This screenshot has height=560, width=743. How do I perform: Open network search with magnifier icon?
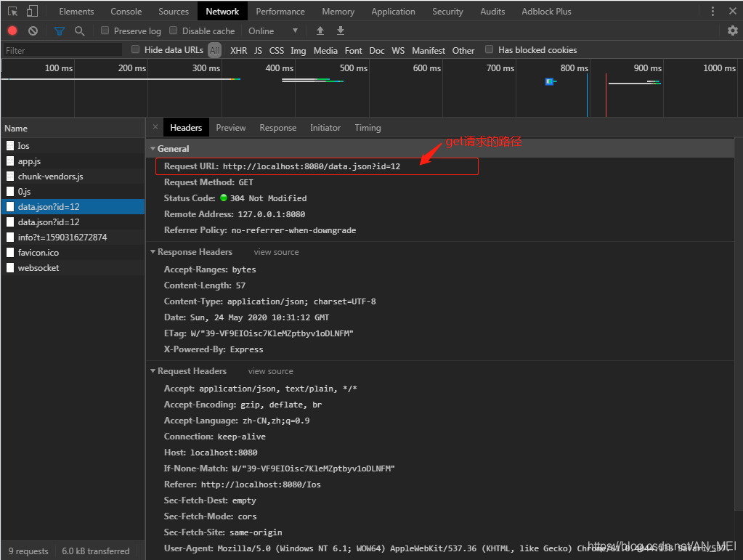click(80, 31)
